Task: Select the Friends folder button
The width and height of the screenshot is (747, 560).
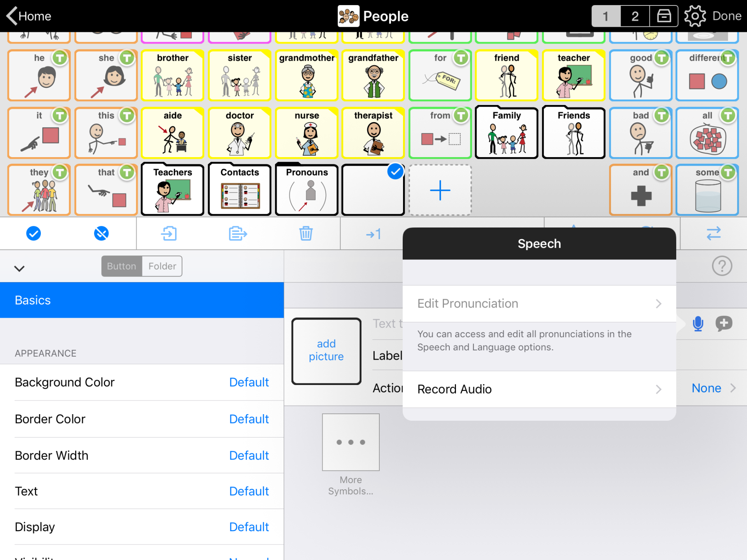Action: point(573,132)
